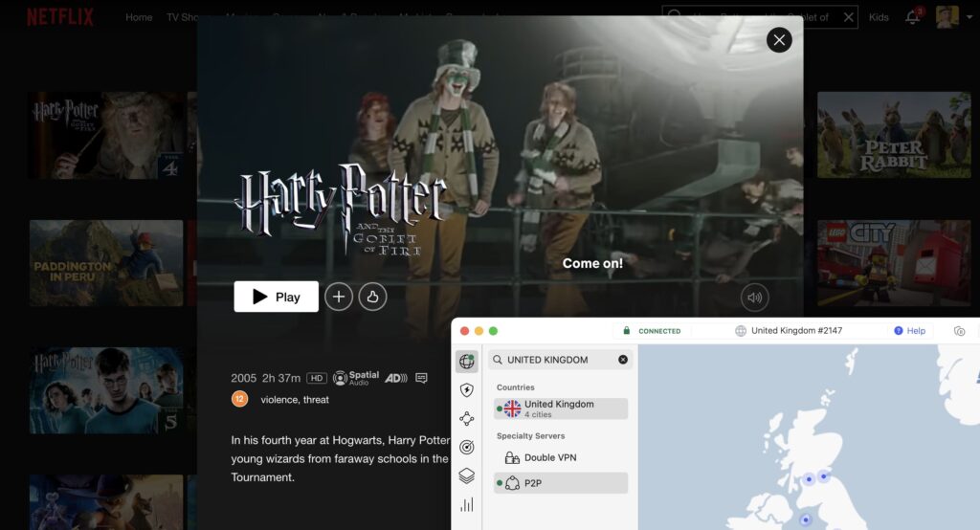Screen dimensions: 980x530
Task: Play Harry Potter and the Goblet of Fire
Action: [276, 297]
